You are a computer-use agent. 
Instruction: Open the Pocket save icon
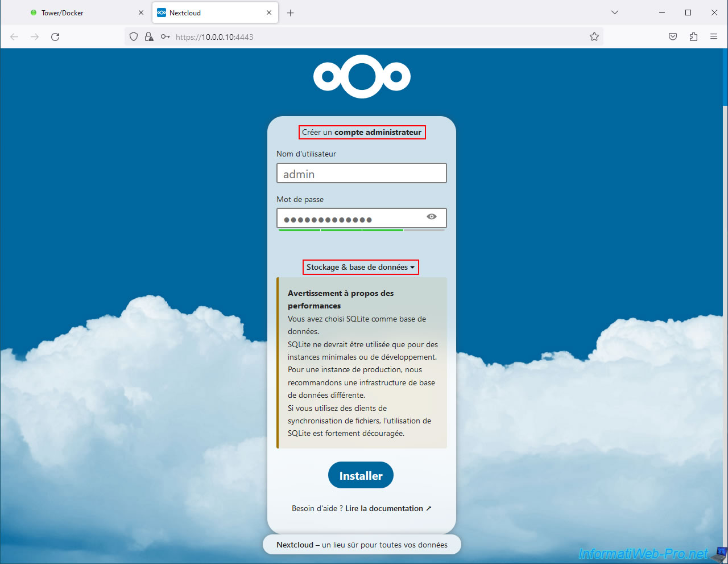[x=673, y=37]
